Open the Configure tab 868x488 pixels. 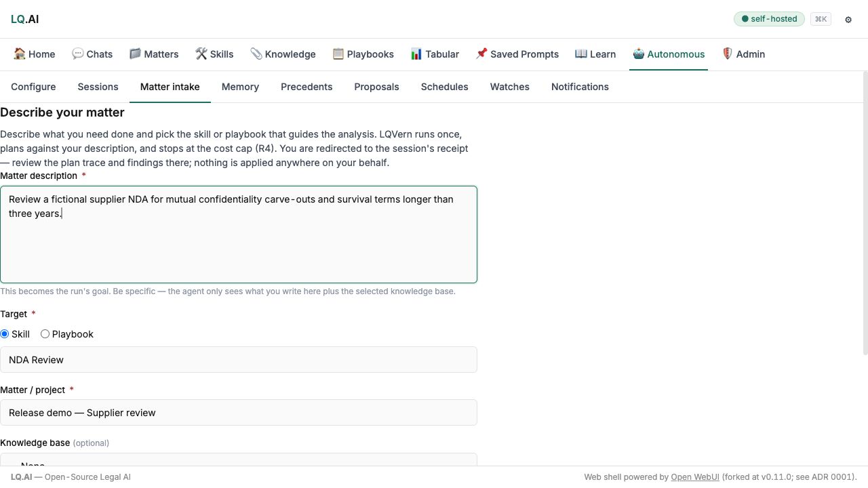(x=33, y=87)
